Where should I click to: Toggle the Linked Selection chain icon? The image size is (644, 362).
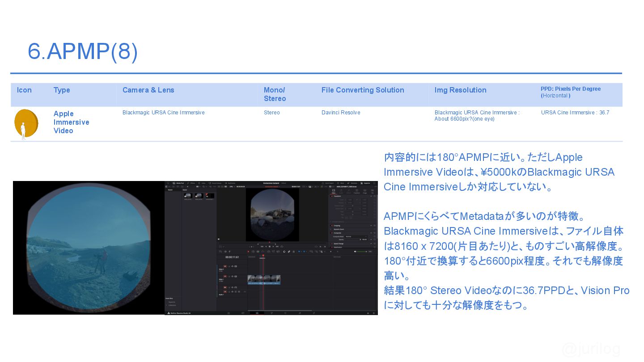click(x=289, y=252)
